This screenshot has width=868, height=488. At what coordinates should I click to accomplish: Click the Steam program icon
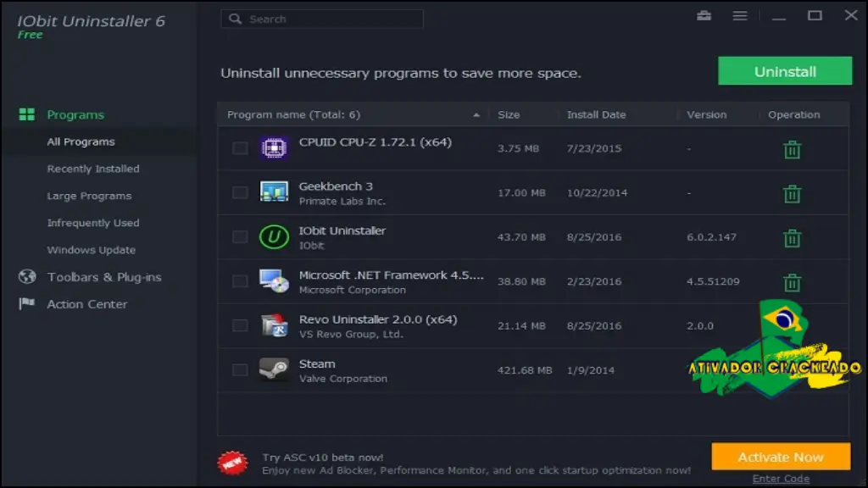(x=274, y=369)
